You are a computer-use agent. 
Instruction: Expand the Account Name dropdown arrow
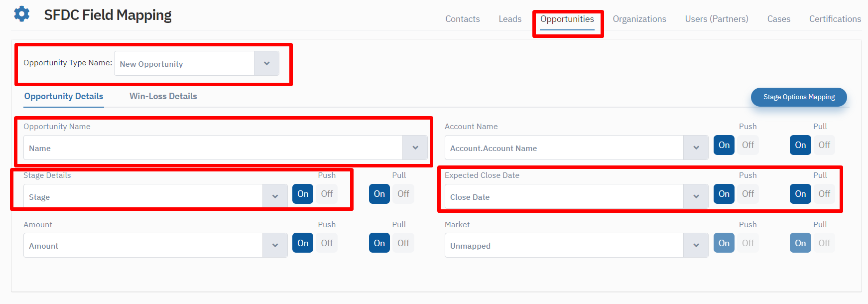coord(696,148)
